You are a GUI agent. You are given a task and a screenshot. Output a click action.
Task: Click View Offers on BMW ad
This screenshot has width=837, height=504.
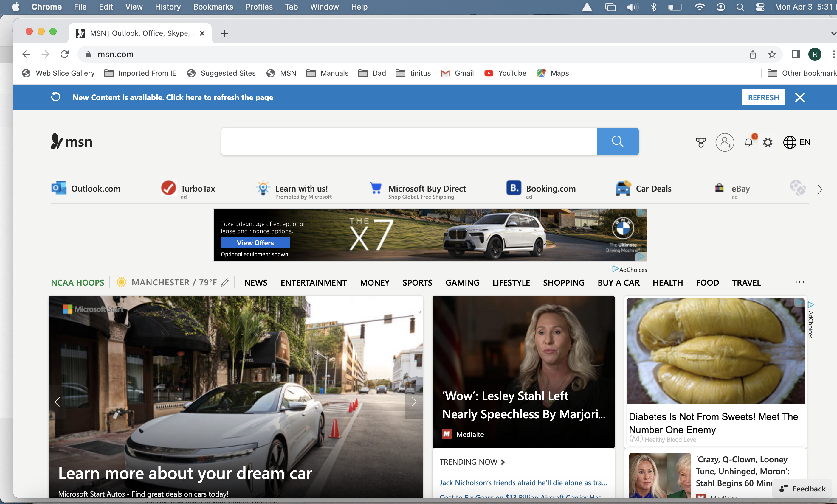click(x=255, y=243)
